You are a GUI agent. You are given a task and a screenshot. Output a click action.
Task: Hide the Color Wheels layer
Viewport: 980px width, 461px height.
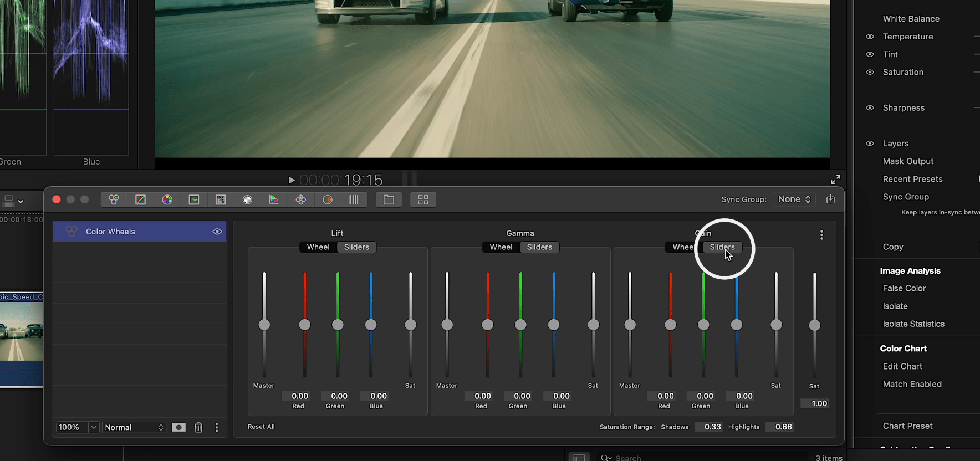point(217,232)
